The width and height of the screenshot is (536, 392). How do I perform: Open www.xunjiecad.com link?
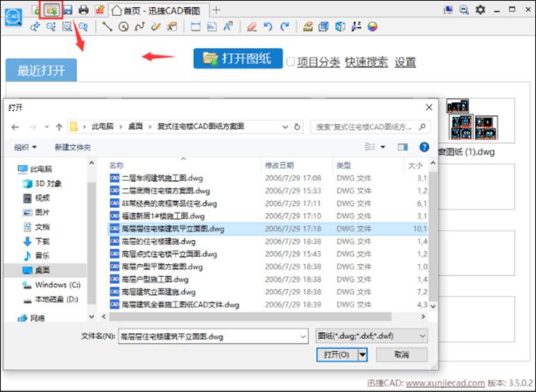pyautogui.click(x=445, y=383)
